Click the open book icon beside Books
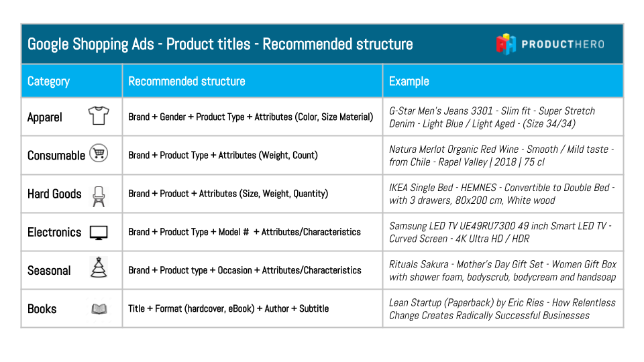 99,308
